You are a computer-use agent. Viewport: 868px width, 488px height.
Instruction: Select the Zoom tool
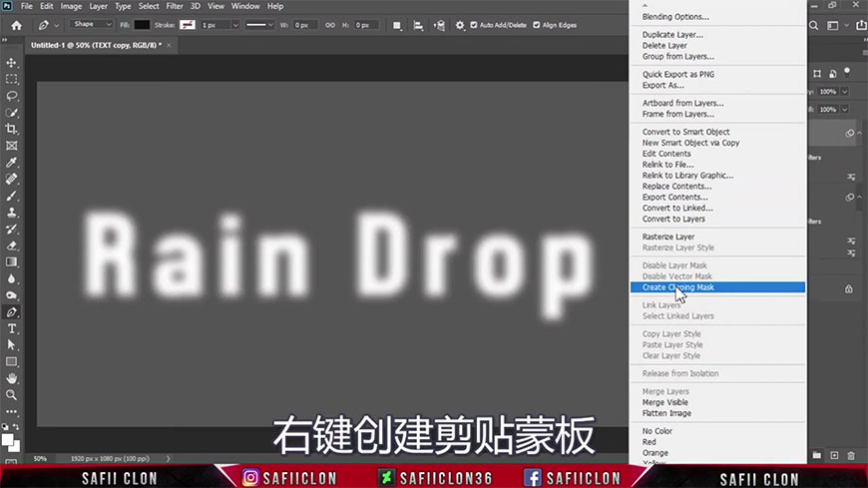point(11,395)
